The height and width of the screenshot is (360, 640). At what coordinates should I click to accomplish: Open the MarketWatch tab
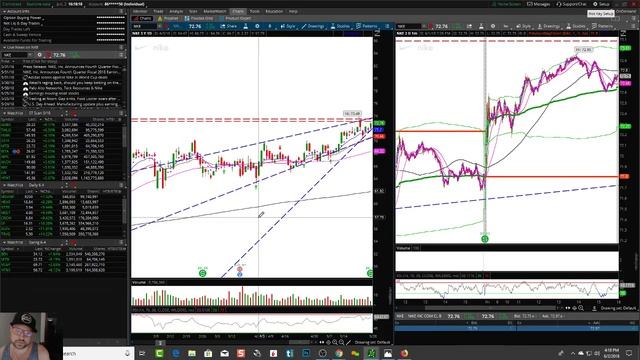click(x=215, y=11)
